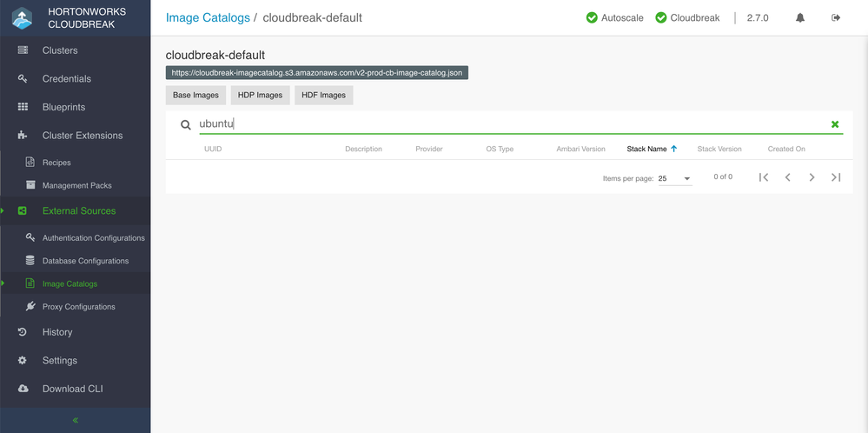Click the cloudbreak-default page heading

[x=215, y=56]
